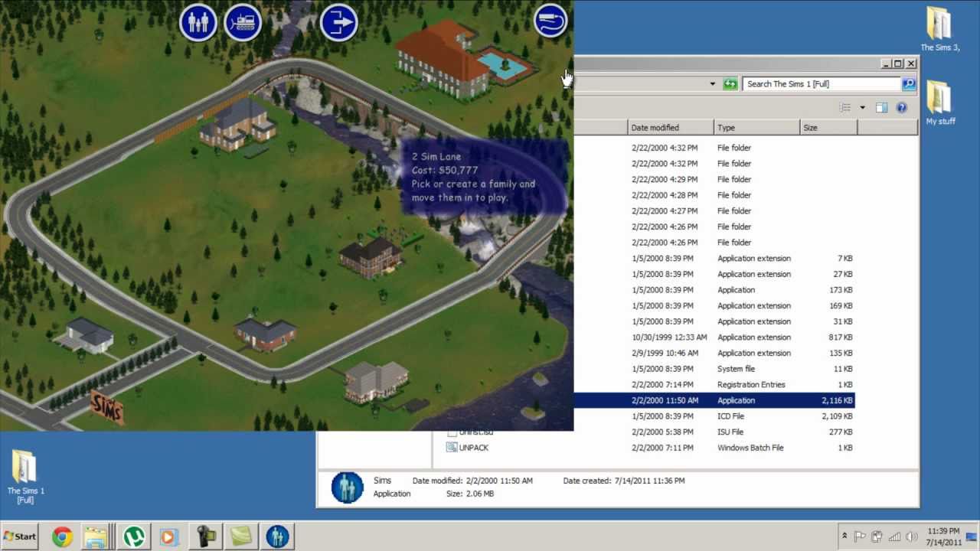Select the brick house with blue-grey roof
980x551 pixels.
pos(266,334)
